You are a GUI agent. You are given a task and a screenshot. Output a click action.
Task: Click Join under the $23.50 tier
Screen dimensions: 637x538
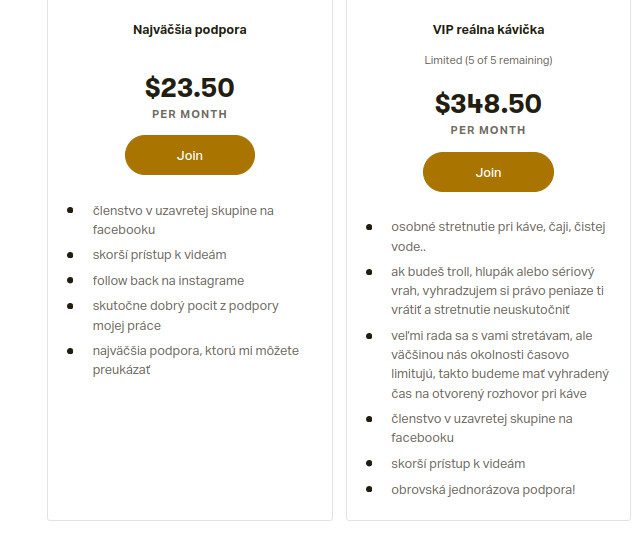pyautogui.click(x=189, y=155)
